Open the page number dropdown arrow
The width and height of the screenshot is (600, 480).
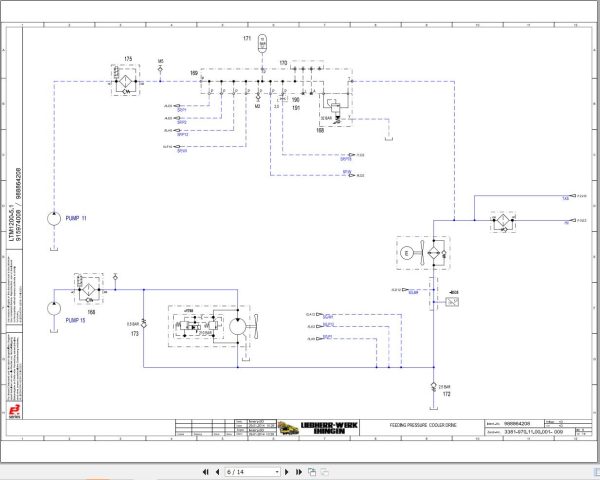click(277, 472)
